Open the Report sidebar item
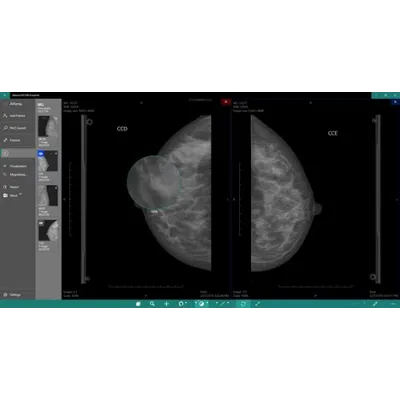This screenshot has width=400, height=400. click(17, 187)
